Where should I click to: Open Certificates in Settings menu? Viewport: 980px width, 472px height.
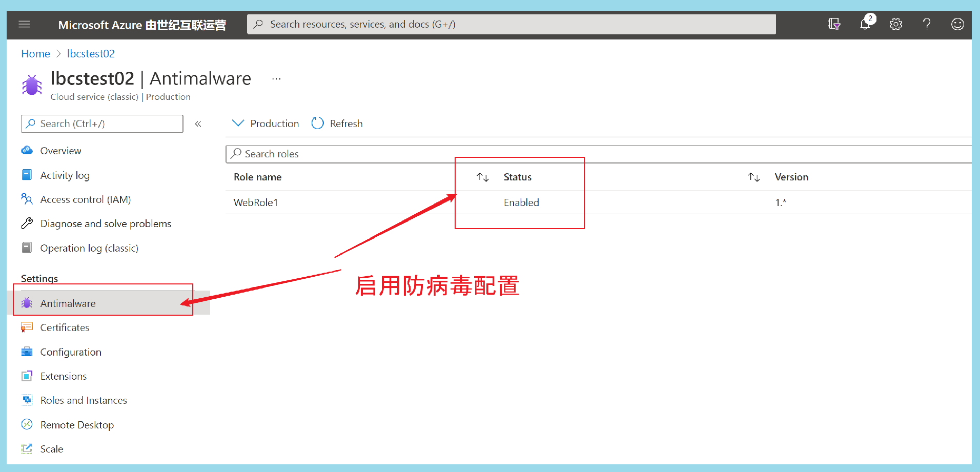[x=65, y=327]
